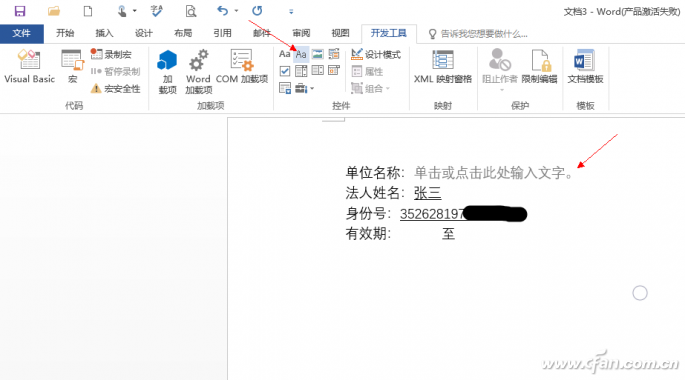685x380 pixels.
Task: Click the 告诉我您想要做什么 search box
Action: pyautogui.click(x=478, y=34)
